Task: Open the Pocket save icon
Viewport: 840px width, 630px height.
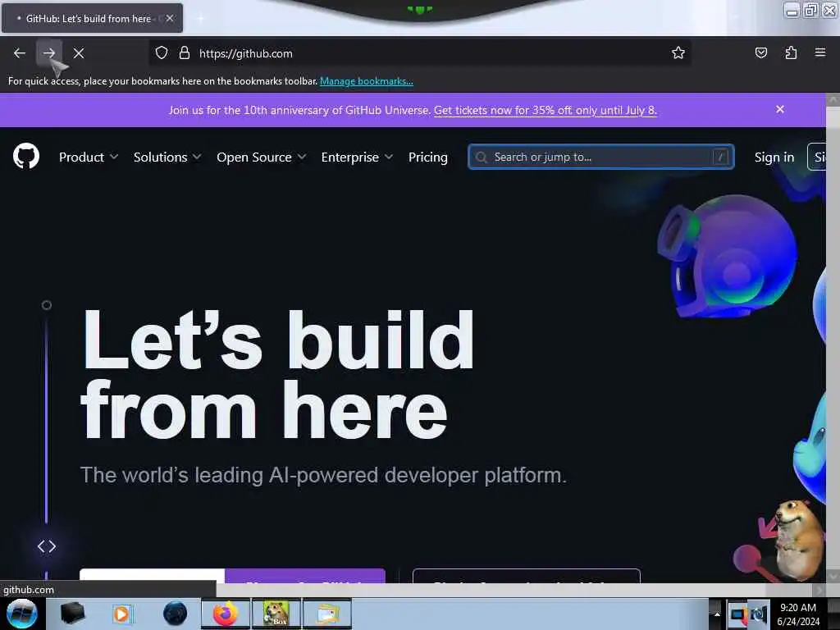Action: 760,52
